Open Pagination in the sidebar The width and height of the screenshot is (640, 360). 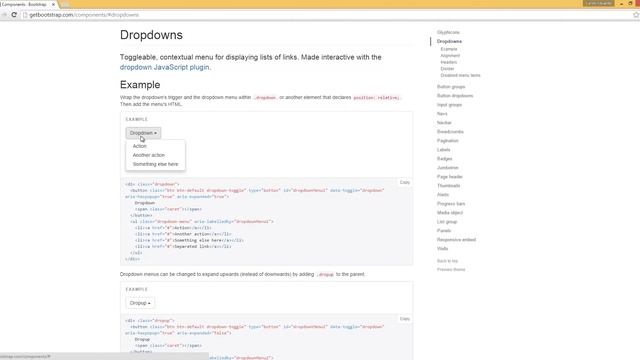coord(448,141)
